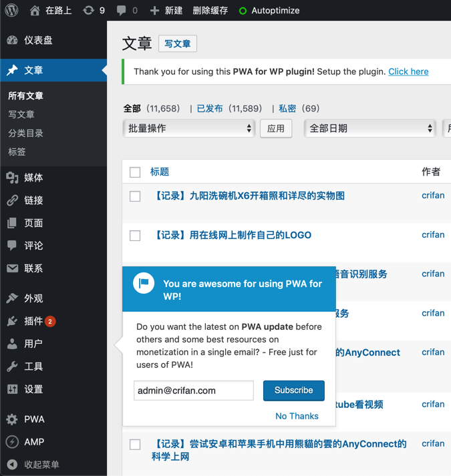Click the plus icon for 新建

click(x=154, y=11)
